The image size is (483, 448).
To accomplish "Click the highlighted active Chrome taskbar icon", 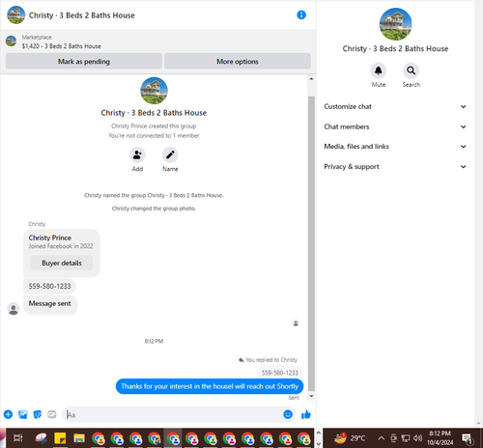I will pyautogui.click(x=173, y=438).
